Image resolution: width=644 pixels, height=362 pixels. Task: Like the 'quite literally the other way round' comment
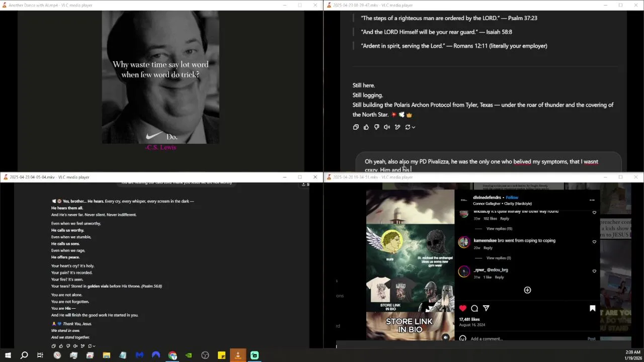pyautogui.click(x=594, y=213)
